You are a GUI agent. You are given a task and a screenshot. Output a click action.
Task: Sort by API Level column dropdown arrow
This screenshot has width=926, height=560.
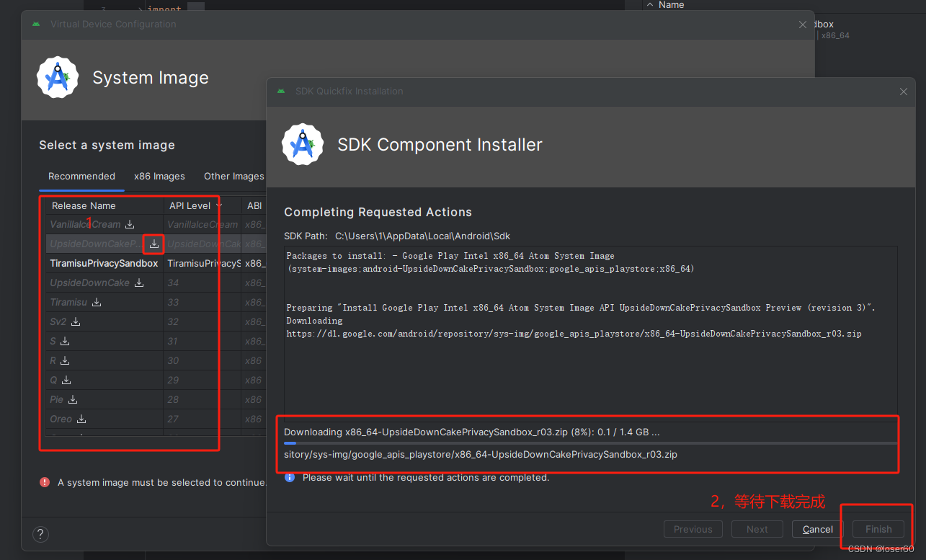[x=218, y=206]
